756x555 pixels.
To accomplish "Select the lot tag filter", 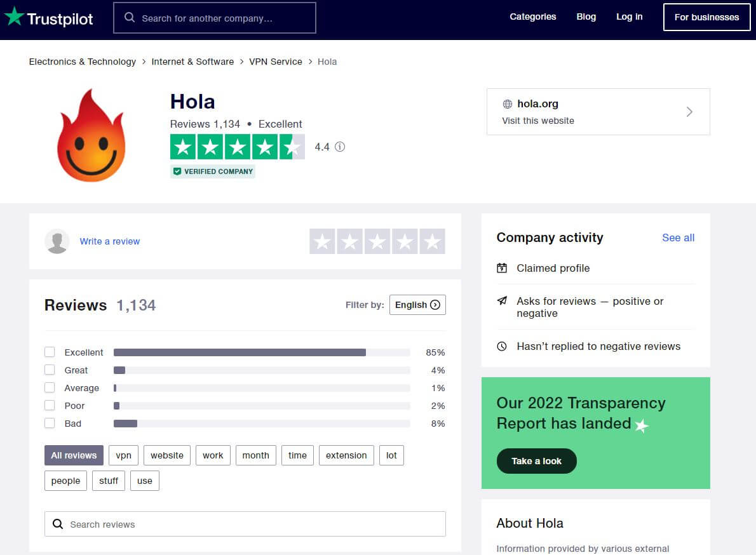I will pos(391,455).
